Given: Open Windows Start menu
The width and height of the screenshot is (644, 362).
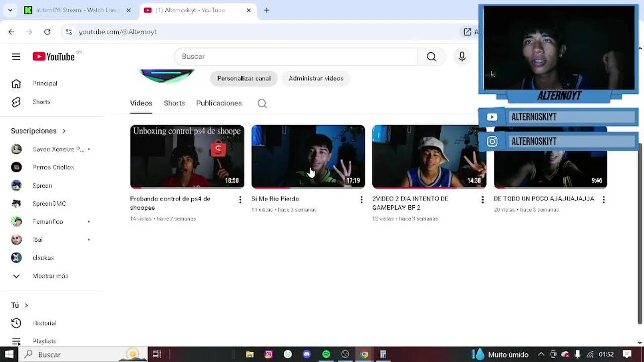Looking at the screenshot, I should pyautogui.click(x=9, y=354).
